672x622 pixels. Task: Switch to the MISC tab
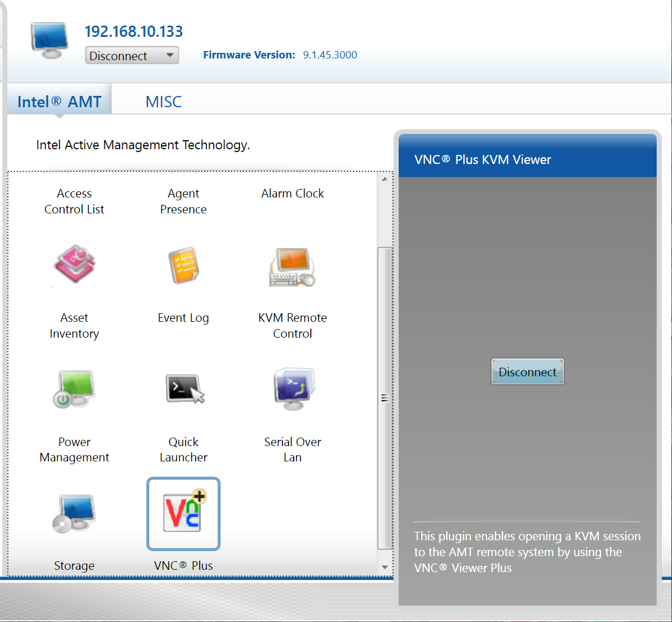[x=164, y=102]
